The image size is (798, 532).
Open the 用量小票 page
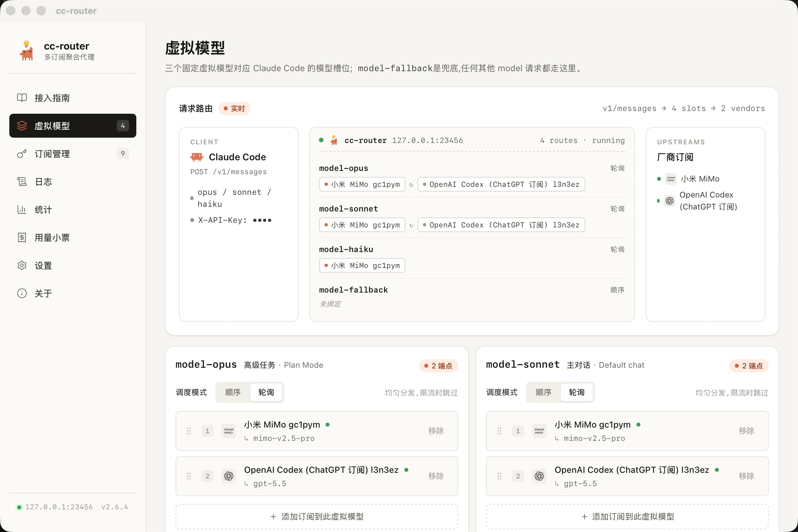pos(72,237)
